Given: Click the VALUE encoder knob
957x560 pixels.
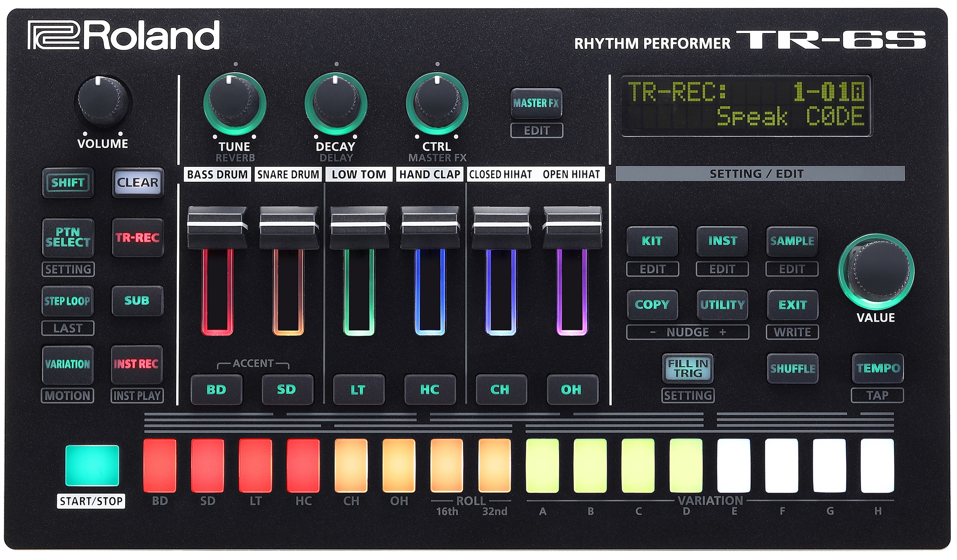Looking at the screenshot, I should (877, 272).
